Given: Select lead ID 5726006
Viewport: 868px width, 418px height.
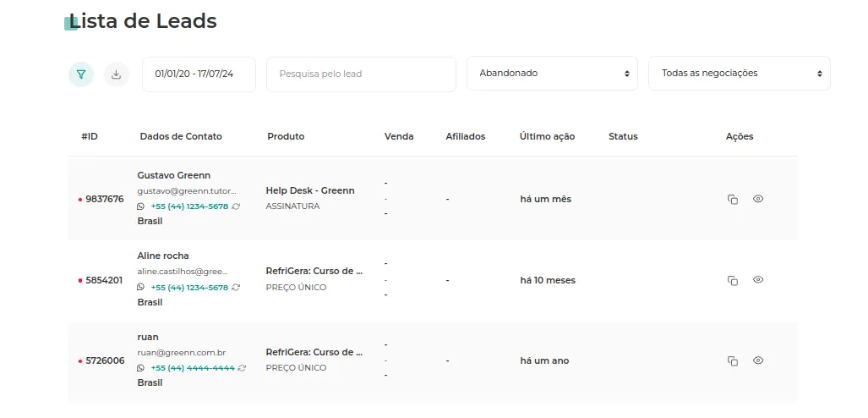Looking at the screenshot, I should pyautogui.click(x=105, y=361).
